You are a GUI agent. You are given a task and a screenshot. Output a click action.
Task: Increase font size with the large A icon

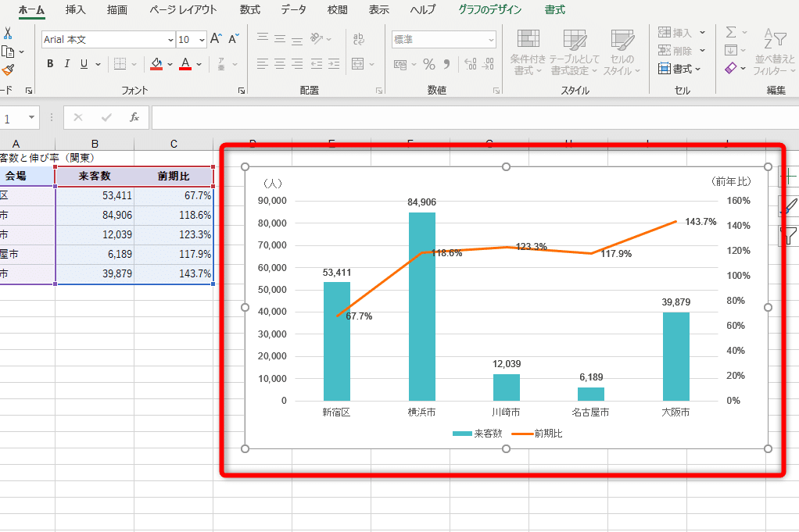(x=217, y=39)
